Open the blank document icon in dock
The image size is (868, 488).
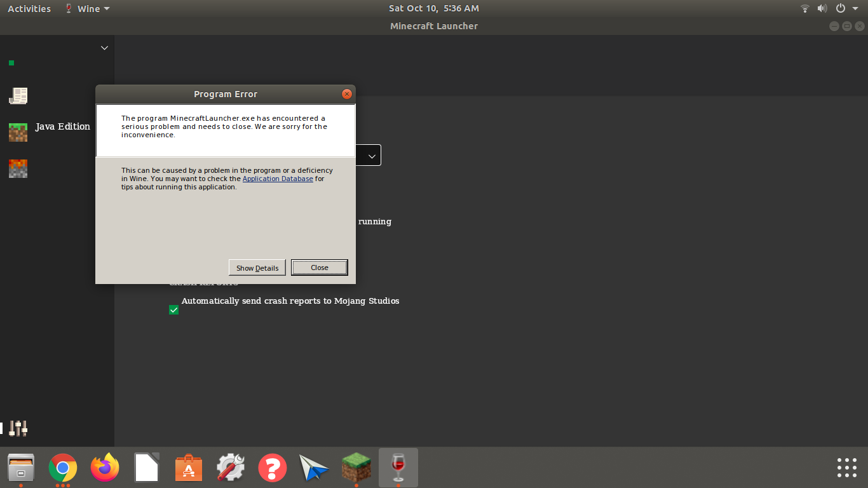click(x=147, y=468)
